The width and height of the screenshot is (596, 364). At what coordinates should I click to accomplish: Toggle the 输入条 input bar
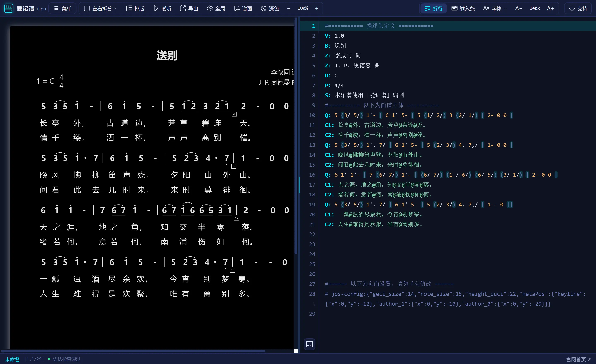coord(463,8)
